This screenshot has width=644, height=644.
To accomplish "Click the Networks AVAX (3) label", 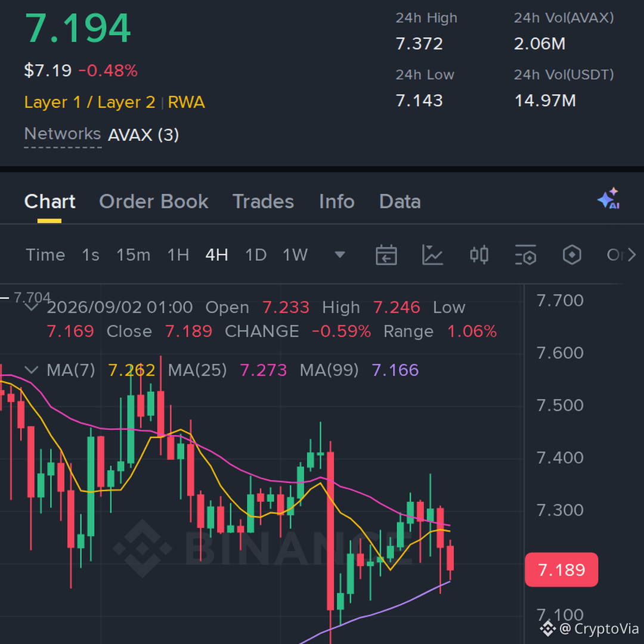I will tap(102, 134).
